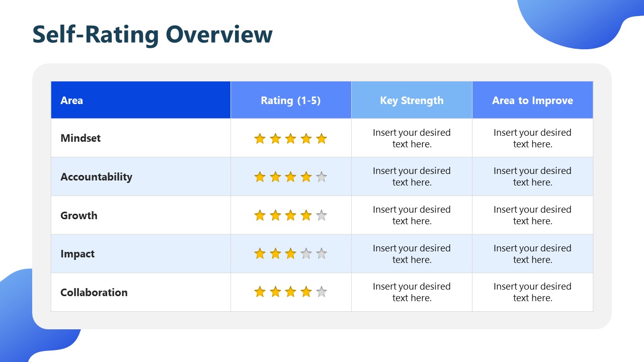Select the Collaboration row label

tap(94, 293)
